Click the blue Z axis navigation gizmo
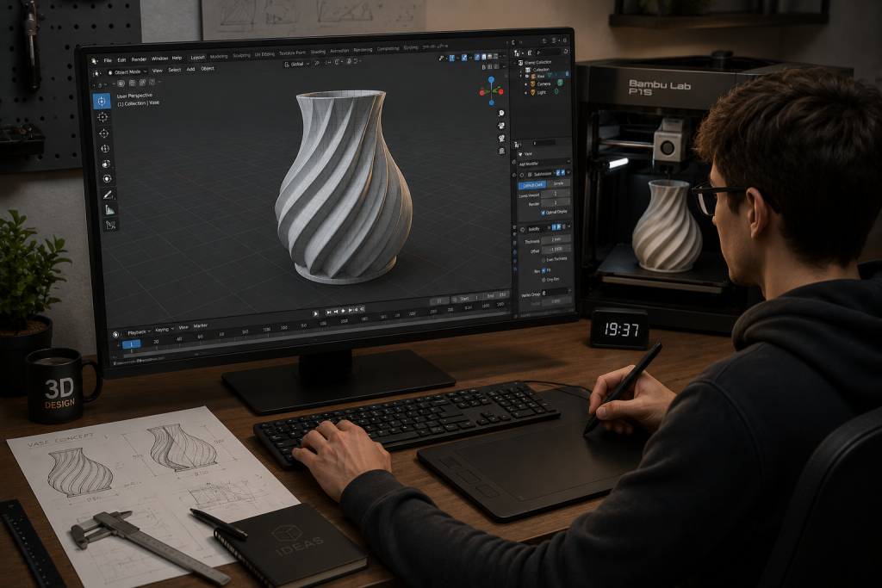Image resolution: width=882 pixels, height=588 pixels. point(491,80)
